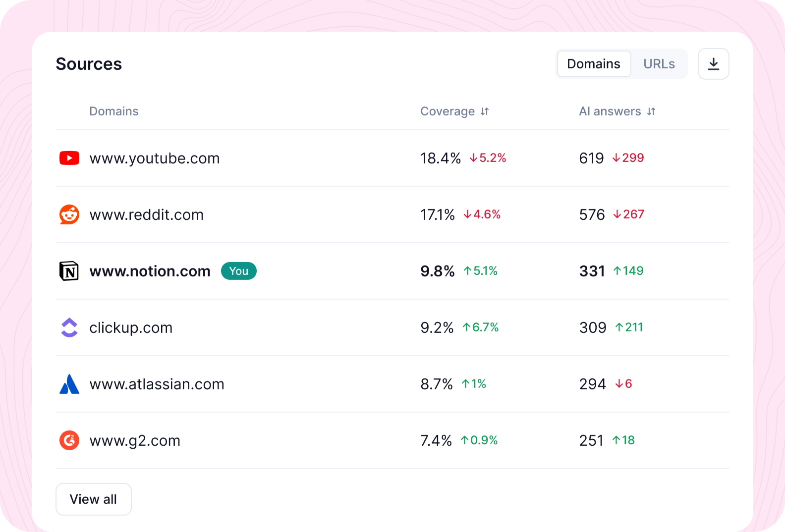The image size is (785, 532).
Task: Click YouTube coverage value 18.4%
Action: [441, 158]
